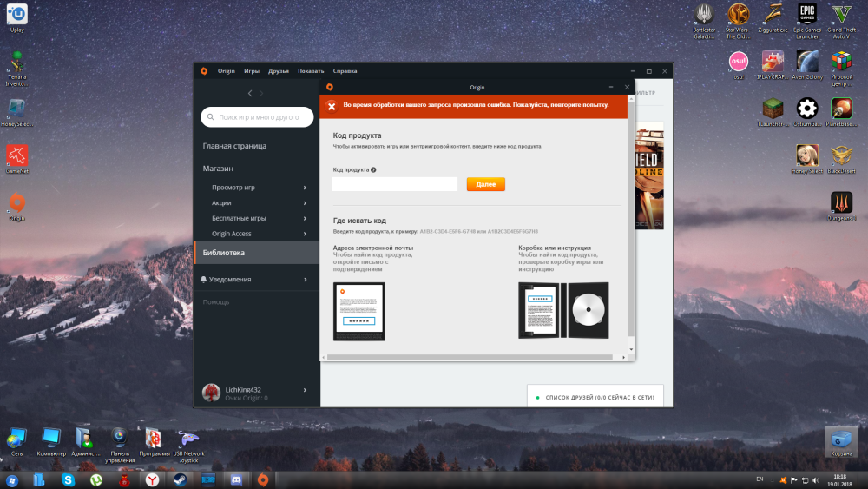
Task: Open the Игры menu
Action: 252,71
